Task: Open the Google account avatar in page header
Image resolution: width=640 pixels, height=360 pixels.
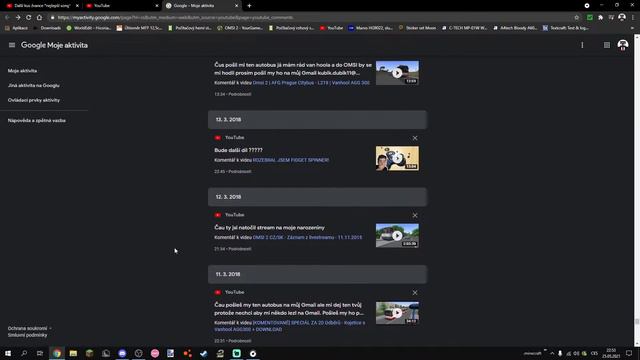Action: click(x=622, y=45)
